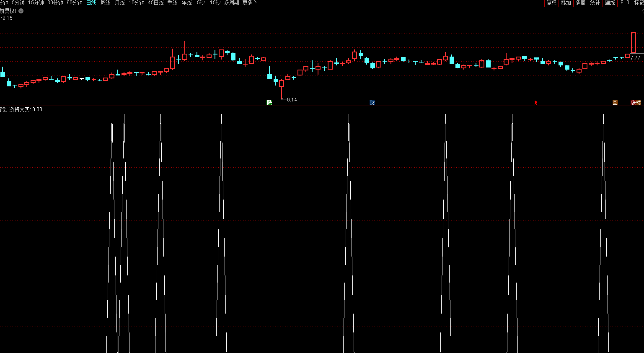
Task: Select the 日线 daily chart tab
Action: (x=91, y=3)
